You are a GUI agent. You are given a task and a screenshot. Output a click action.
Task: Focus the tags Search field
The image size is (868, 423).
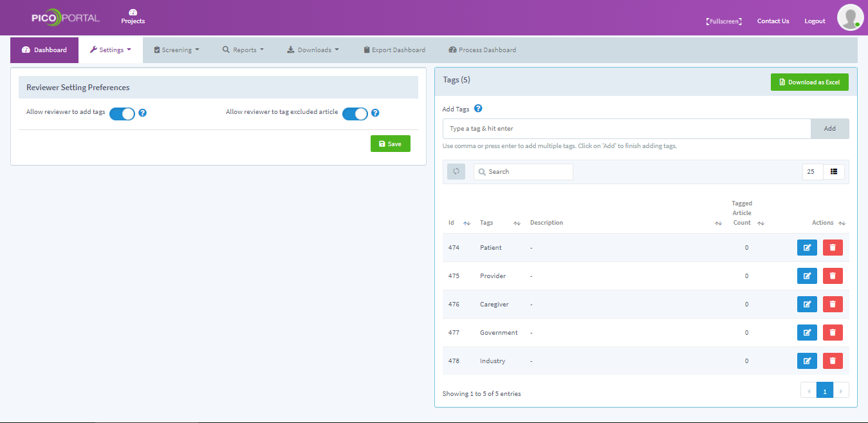click(523, 171)
